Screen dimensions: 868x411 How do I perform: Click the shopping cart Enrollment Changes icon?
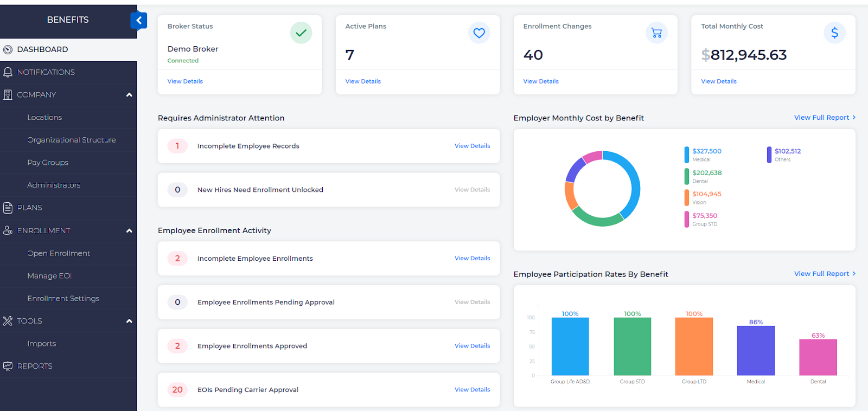tap(656, 33)
